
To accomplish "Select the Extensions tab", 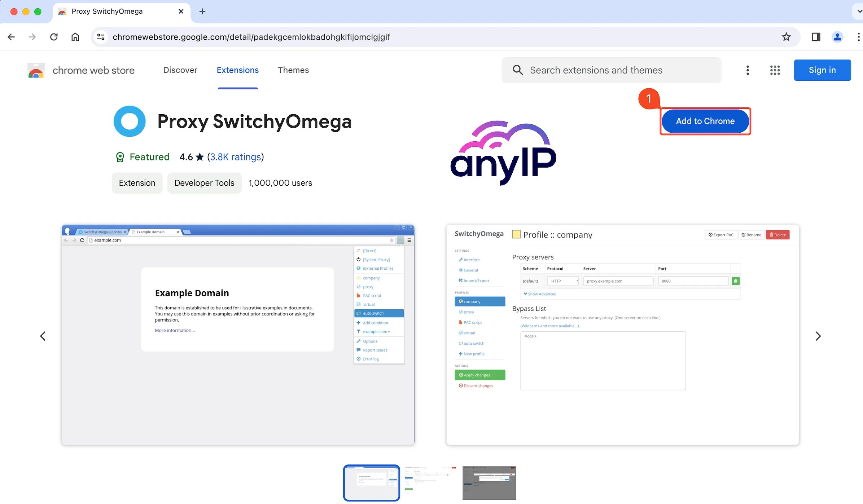I will tap(238, 70).
